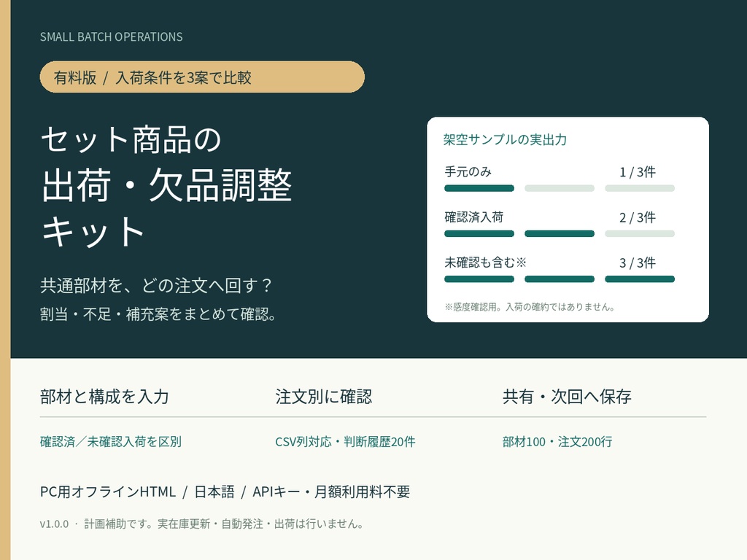
Task: Click the 確認済入荷 row label
Action: coord(474,217)
